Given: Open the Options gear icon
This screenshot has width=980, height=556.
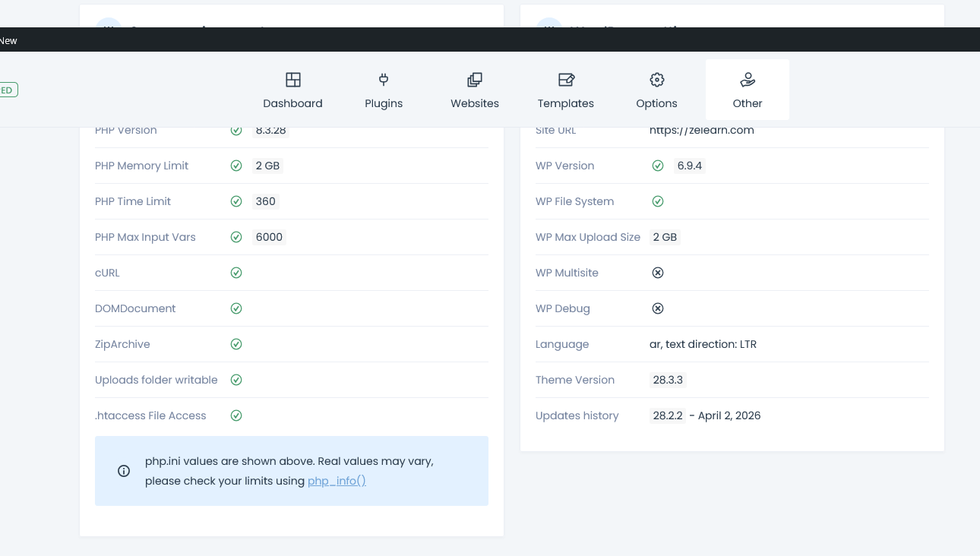Looking at the screenshot, I should tap(657, 80).
